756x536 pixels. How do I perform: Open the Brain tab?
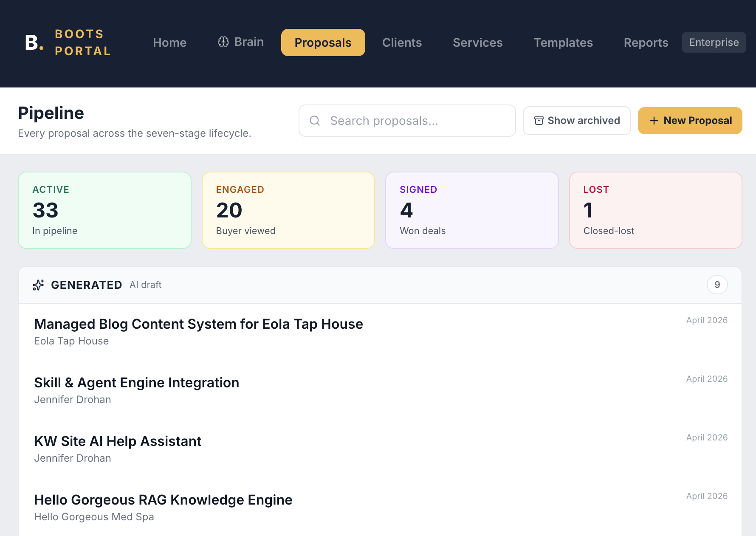[x=241, y=42]
